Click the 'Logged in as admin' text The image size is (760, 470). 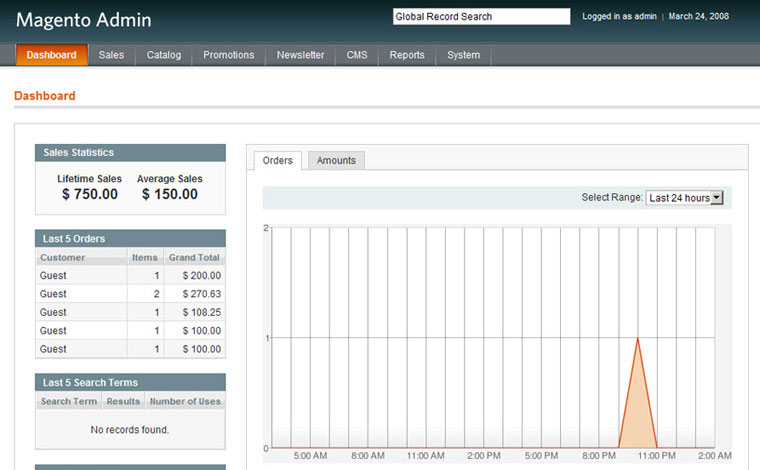point(619,16)
